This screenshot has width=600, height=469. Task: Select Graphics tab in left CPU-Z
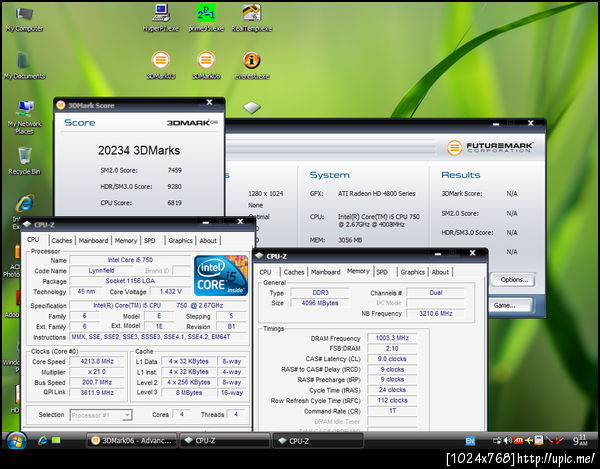180,241
